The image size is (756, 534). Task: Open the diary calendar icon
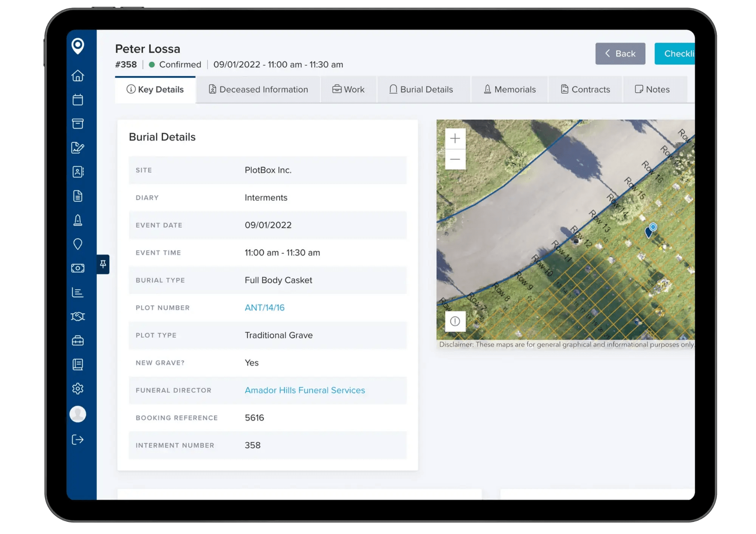[78, 100]
